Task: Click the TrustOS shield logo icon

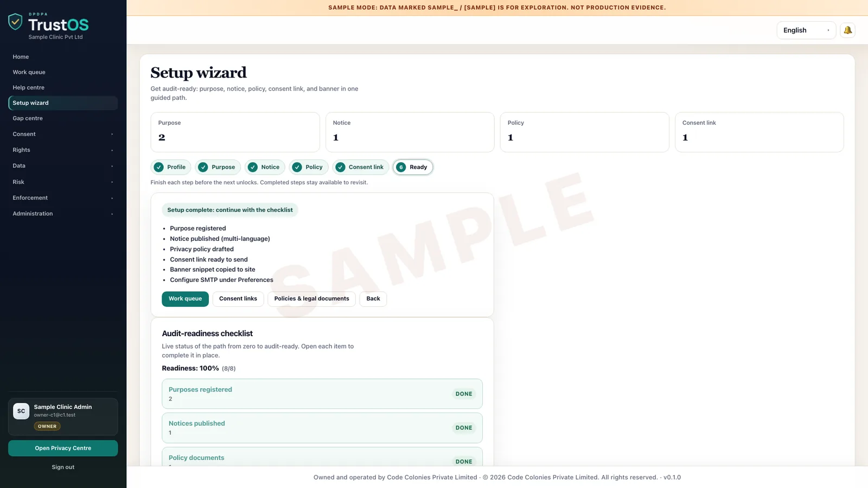Action: (x=15, y=22)
